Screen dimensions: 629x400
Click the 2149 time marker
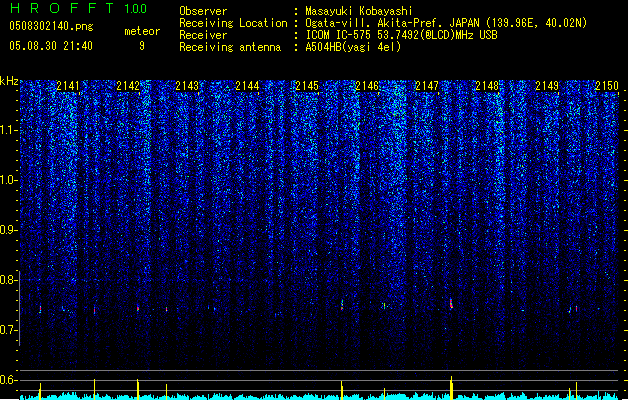click(x=547, y=86)
